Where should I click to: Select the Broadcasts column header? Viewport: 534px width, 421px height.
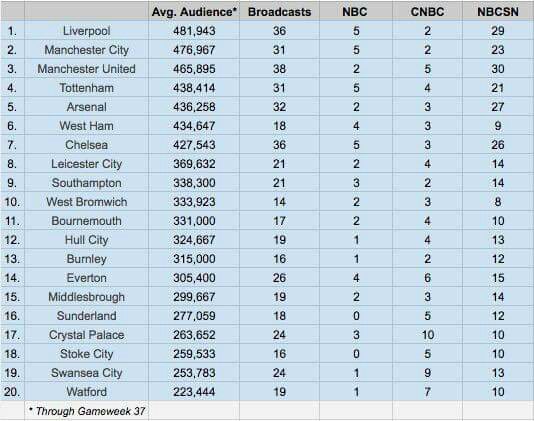point(280,12)
